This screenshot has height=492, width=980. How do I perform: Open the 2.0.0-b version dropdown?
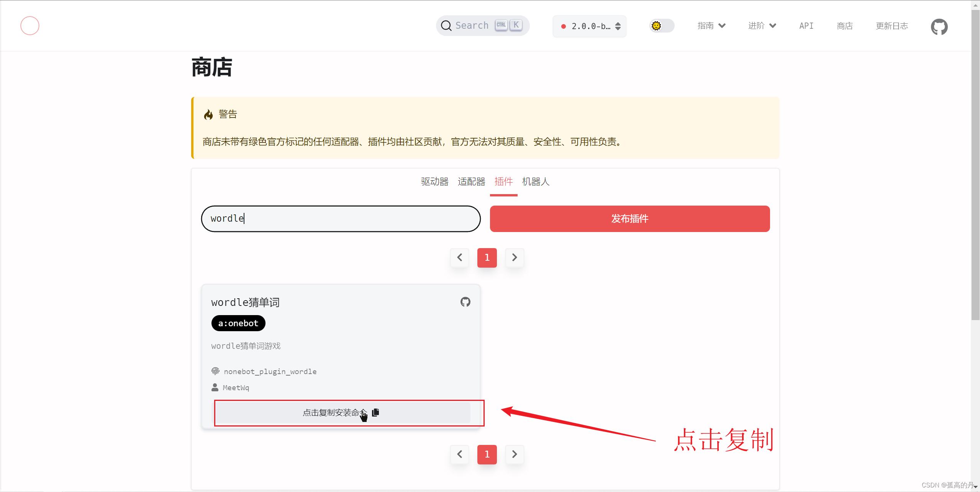589,26
